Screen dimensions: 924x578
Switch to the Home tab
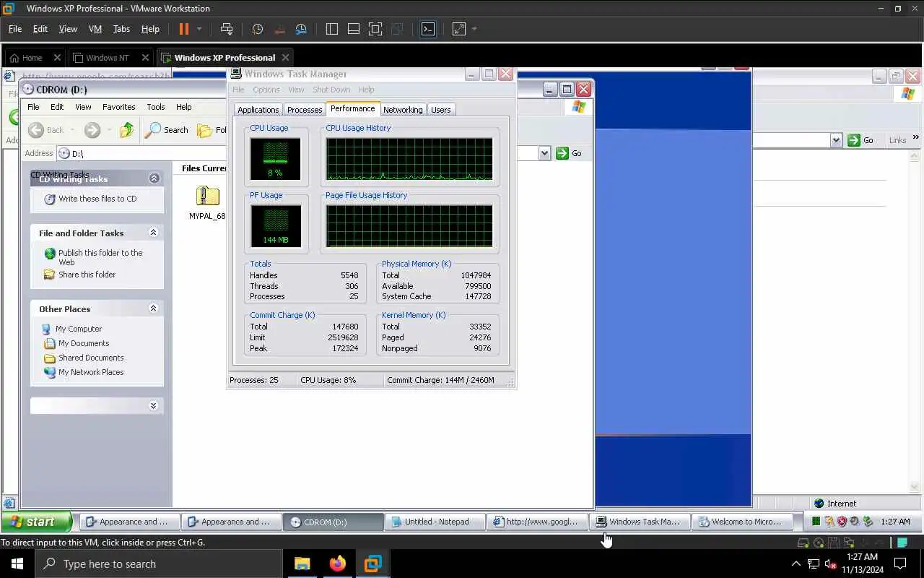[32, 58]
